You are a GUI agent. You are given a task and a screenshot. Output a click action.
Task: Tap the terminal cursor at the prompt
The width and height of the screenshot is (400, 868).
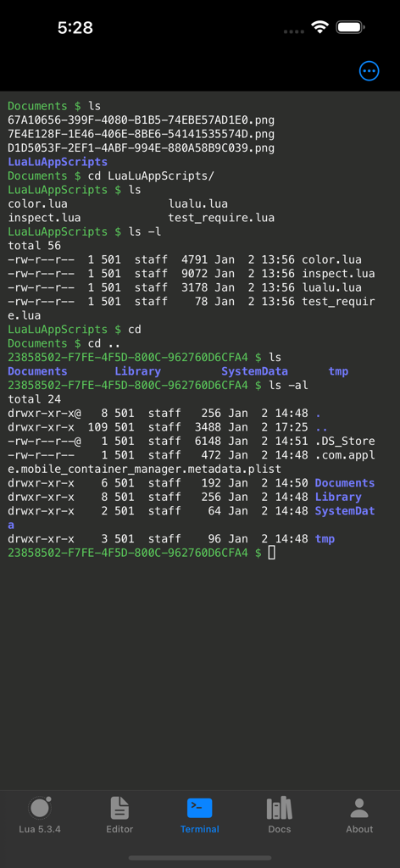272,553
